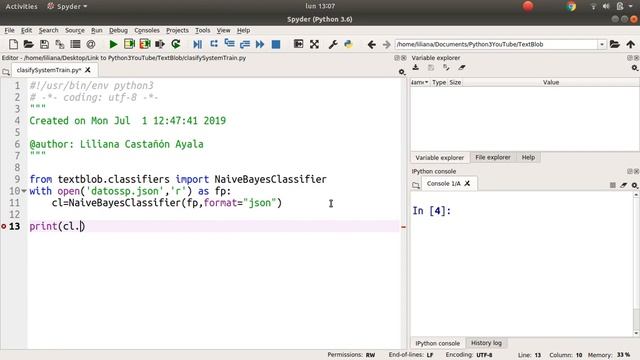Open the Tools menu
This screenshot has width=640, height=360.
pyautogui.click(x=202, y=30)
